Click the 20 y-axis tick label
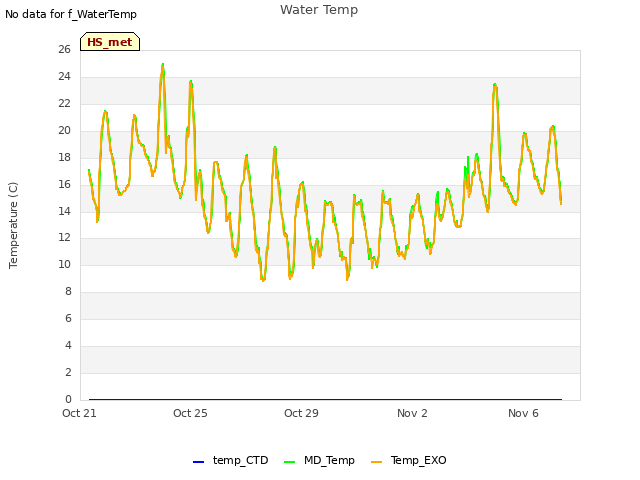The height and width of the screenshot is (480, 640). coord(64,130)
